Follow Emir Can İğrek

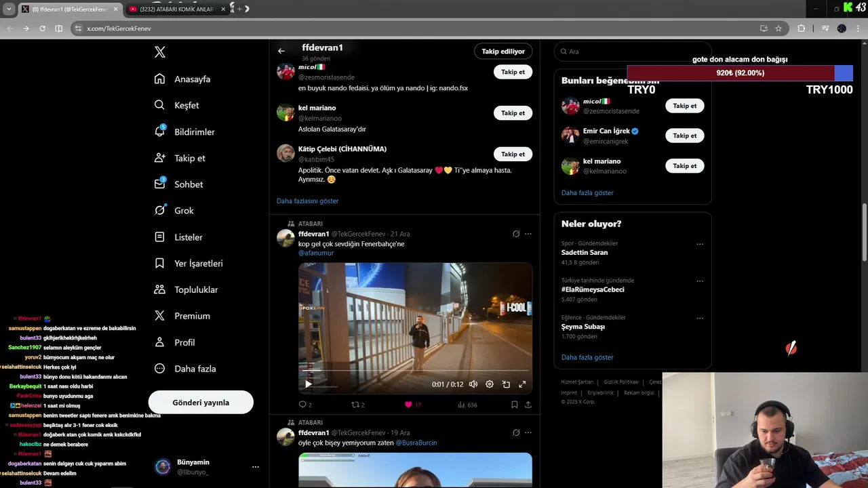(684, 136)
